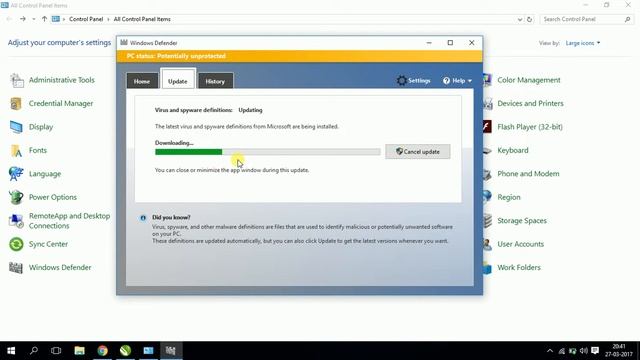Click the Control Panel taskbar icon

148,351
